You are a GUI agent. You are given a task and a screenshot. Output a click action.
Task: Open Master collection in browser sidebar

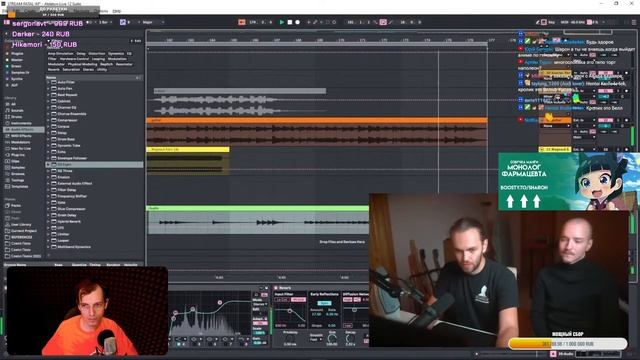(17, 60)
